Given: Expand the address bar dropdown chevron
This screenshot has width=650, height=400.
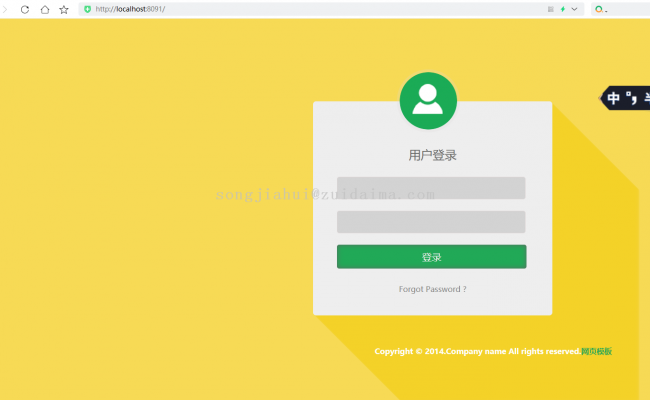Looking at the screenshot, I should point(574,9).
